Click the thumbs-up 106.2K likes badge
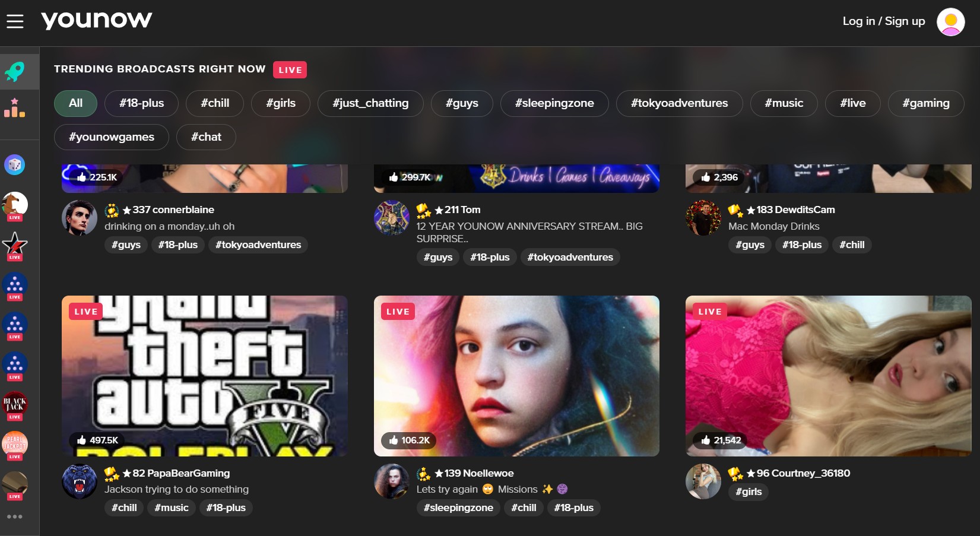The height and width of the screenshot is (536, 980). 409,440
